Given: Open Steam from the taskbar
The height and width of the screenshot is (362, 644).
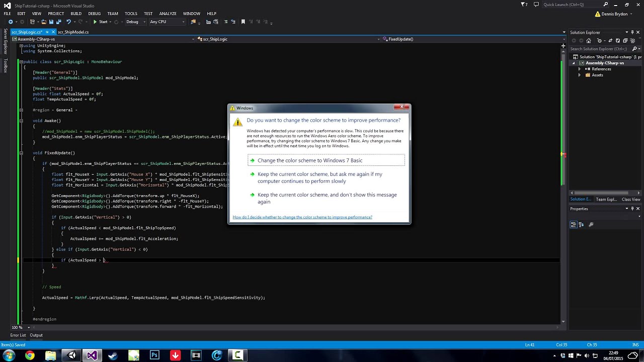Looking at the screenshot, I should tap(113, 355).
